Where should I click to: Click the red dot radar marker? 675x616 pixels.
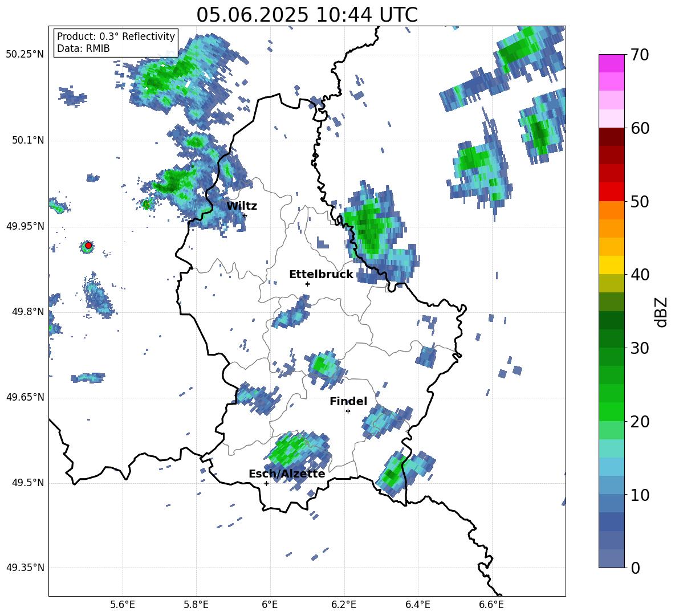click(x=88, y=246)
